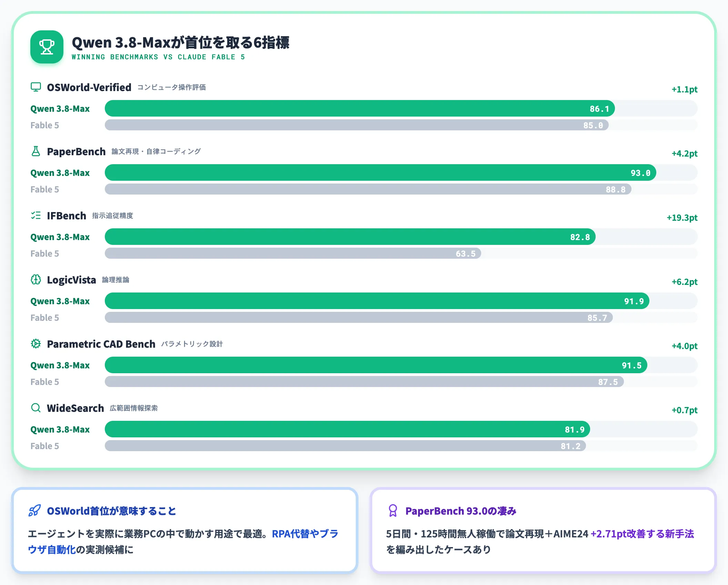Click Qwen 3.8-Max label in IFBench row
Screen dimensions: 728x585
tap(60, 237)
